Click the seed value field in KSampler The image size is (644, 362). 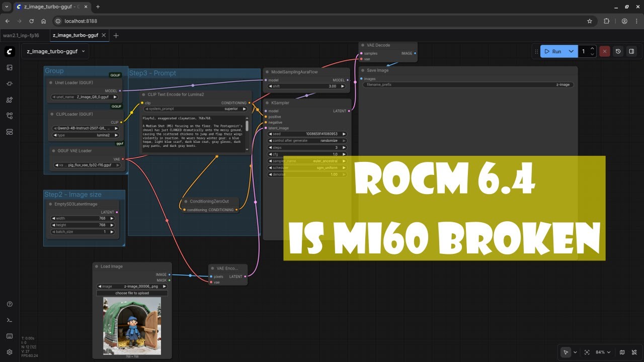click(306, 134)
